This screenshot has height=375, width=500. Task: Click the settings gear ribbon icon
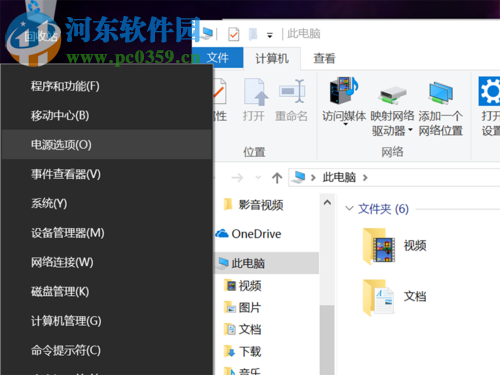[x=489, y=91]
